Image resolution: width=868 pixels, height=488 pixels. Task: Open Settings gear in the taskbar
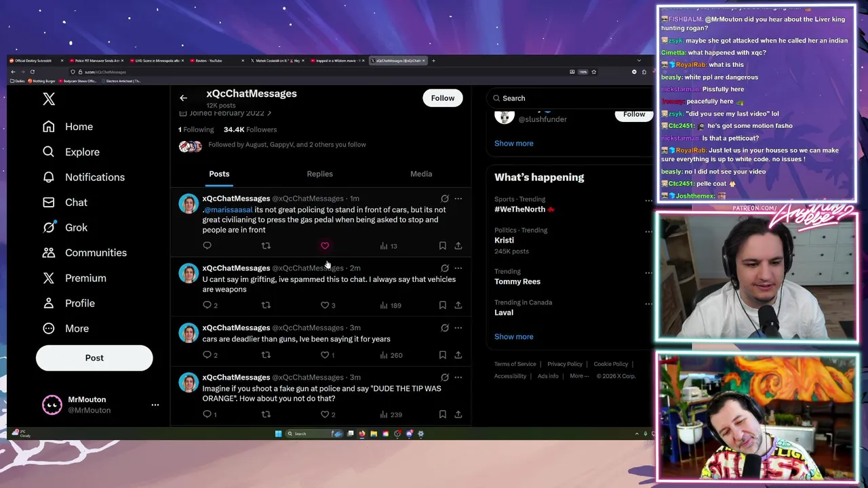pyautogui.click(x=420, y=434)
